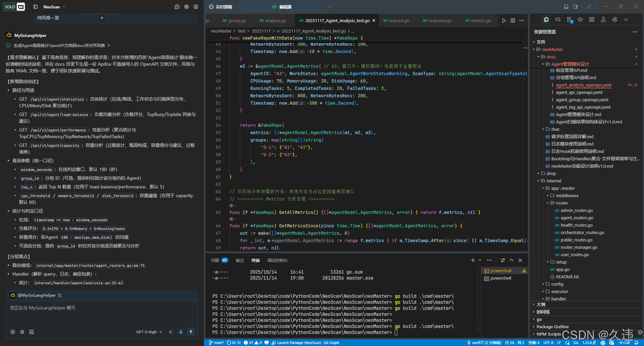Collapse the router folder in explorer
The image size is (644, 346).
point(561,203)
